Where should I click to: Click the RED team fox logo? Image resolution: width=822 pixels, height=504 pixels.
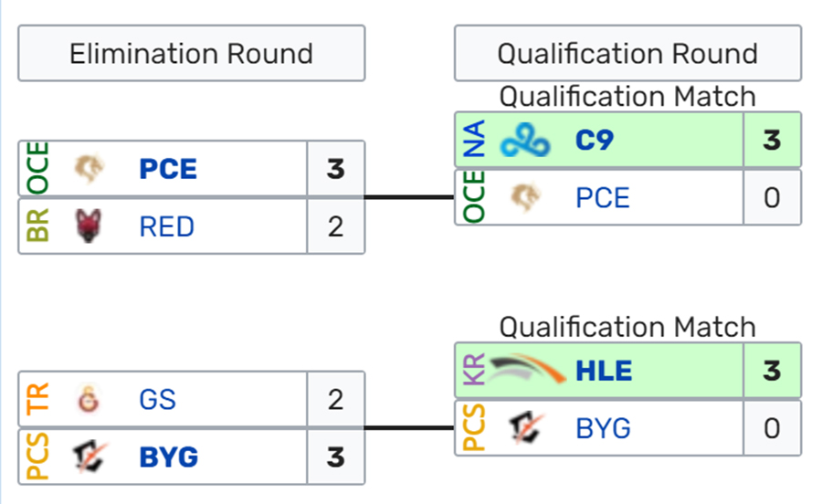pyautogui.click(x=89, y=226)
